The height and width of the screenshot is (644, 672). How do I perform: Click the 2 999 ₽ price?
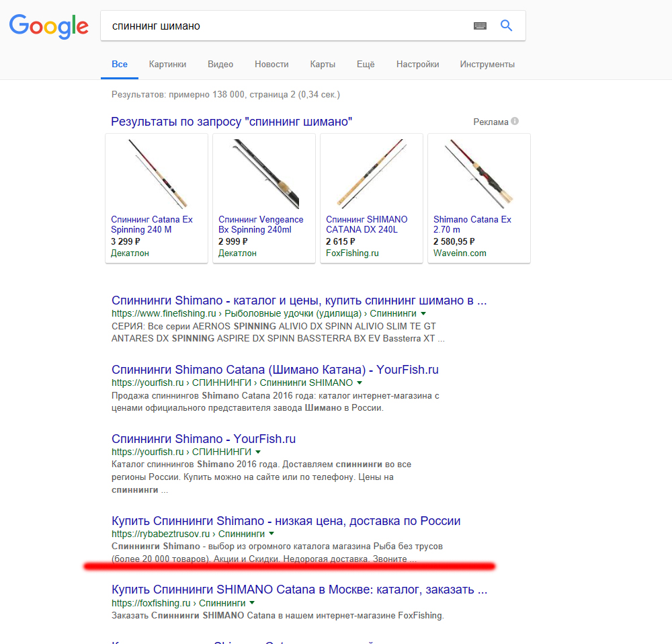[x=233, y=241]
